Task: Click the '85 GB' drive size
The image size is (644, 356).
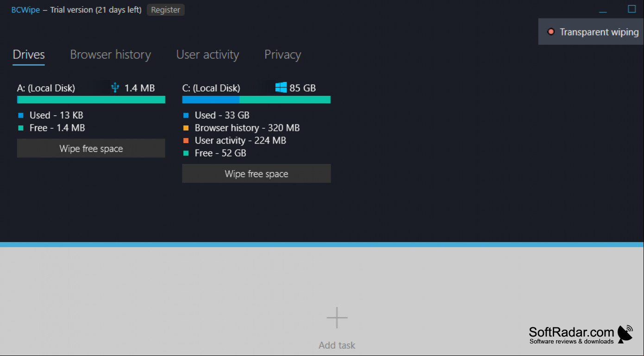Action: click(303, 88)
